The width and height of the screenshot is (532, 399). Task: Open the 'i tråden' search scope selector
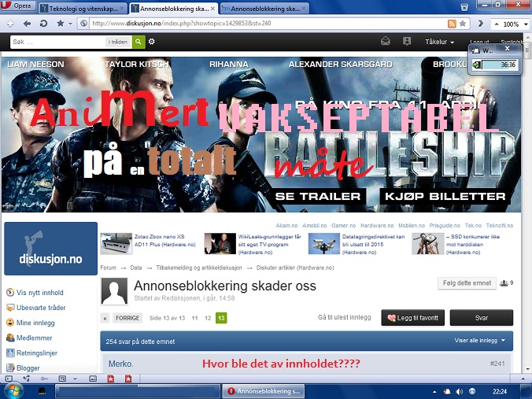pos(118,42)
